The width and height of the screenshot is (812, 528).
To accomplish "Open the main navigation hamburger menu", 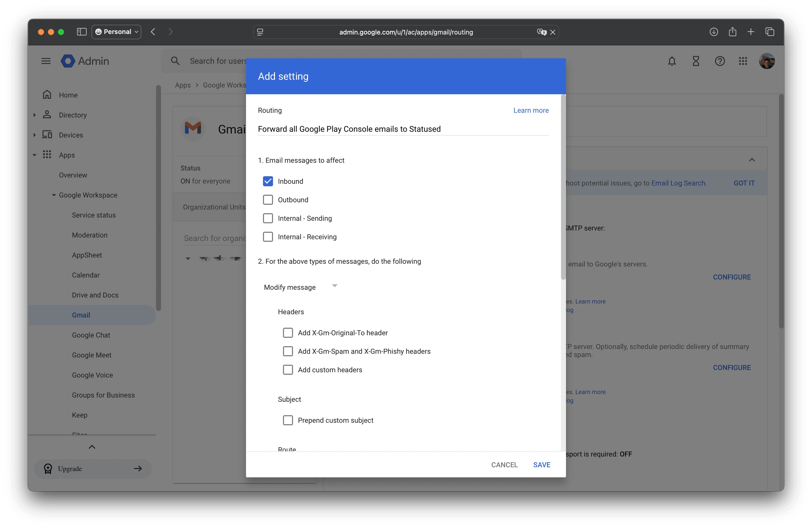I will tap(45, 61).
